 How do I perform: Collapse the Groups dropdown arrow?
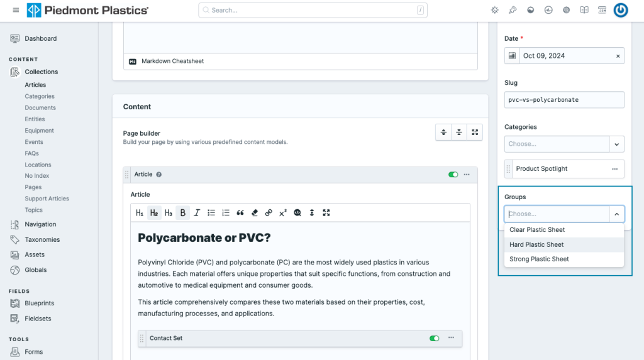[x=616, y=214]
